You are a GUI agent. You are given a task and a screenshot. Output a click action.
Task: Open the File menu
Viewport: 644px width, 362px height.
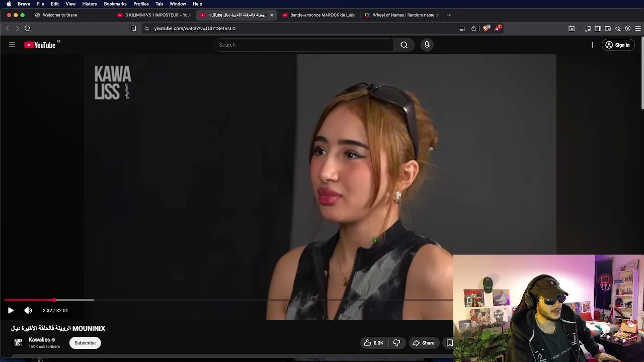(x=40, y=4)
